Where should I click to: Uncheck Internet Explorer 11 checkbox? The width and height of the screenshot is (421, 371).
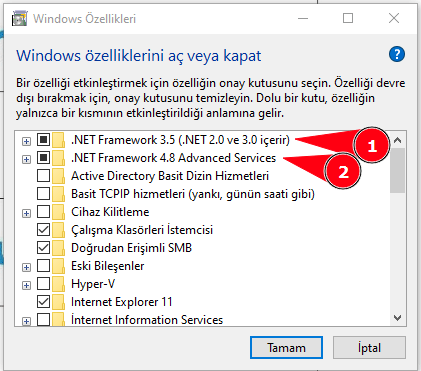43,301
